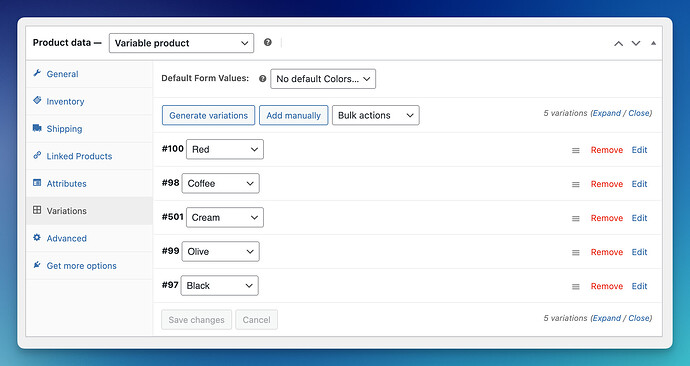690x366 pixels.
Task: Click the Default Form Values help icon
Action: click(263, 79)
